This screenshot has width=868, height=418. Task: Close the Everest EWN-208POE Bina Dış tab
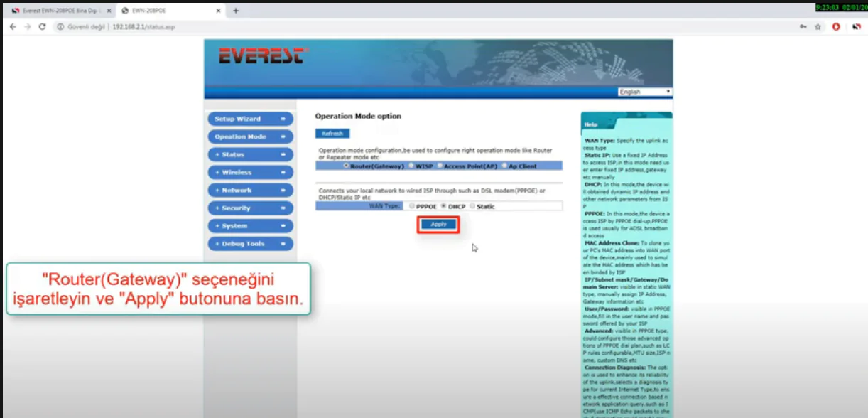coord(109,11)
